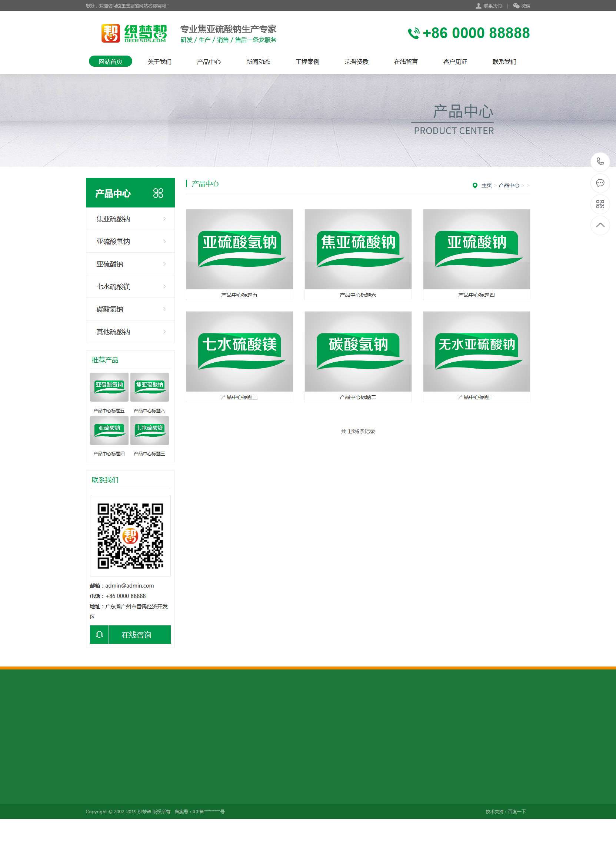The width and height of the screenshot is (616, 841).
Task: Click the 产品中心 breadcrumb link
Action: click(x=509, y=185)
